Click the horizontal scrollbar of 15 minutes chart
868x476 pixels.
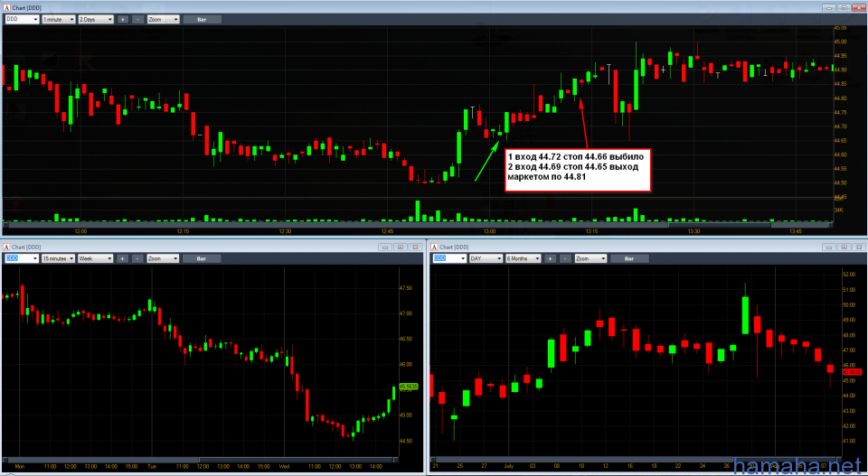201,460
